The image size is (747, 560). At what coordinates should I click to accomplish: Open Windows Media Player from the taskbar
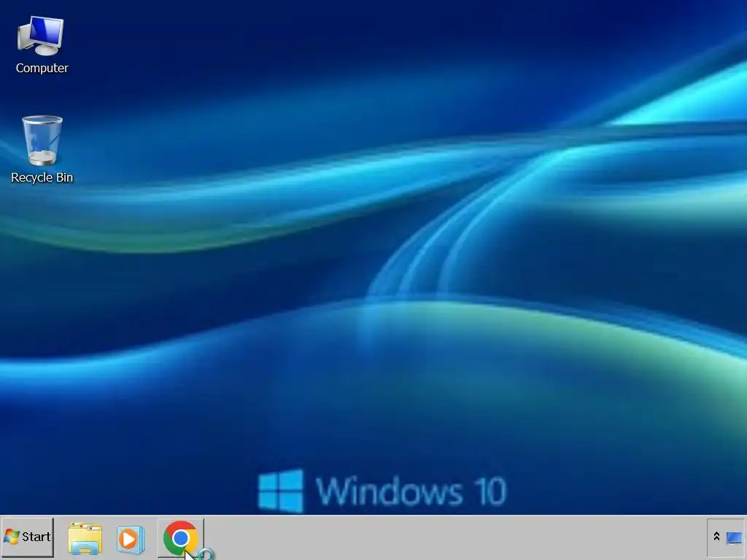pyautogui.click(x=130, y=539)
